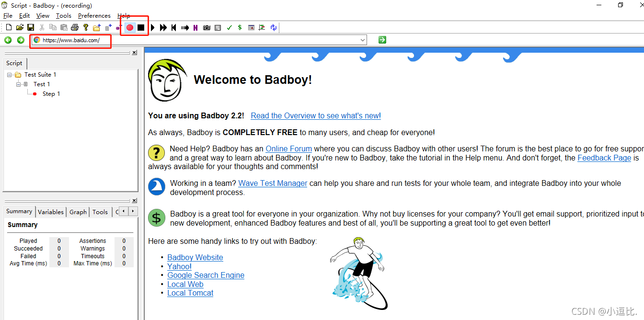This screenshot has width=644, height=320.
Task: Click the green Forward navigation arrow
Action: (x=21, y=40)
